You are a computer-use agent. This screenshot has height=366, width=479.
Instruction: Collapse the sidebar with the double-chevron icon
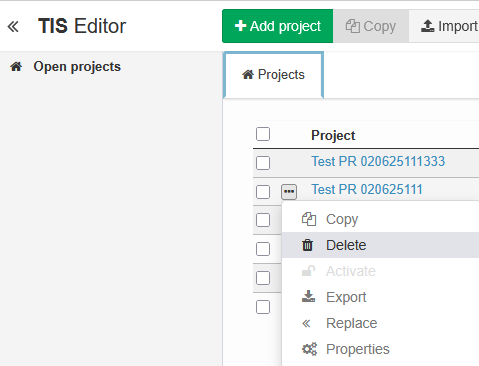13,26
